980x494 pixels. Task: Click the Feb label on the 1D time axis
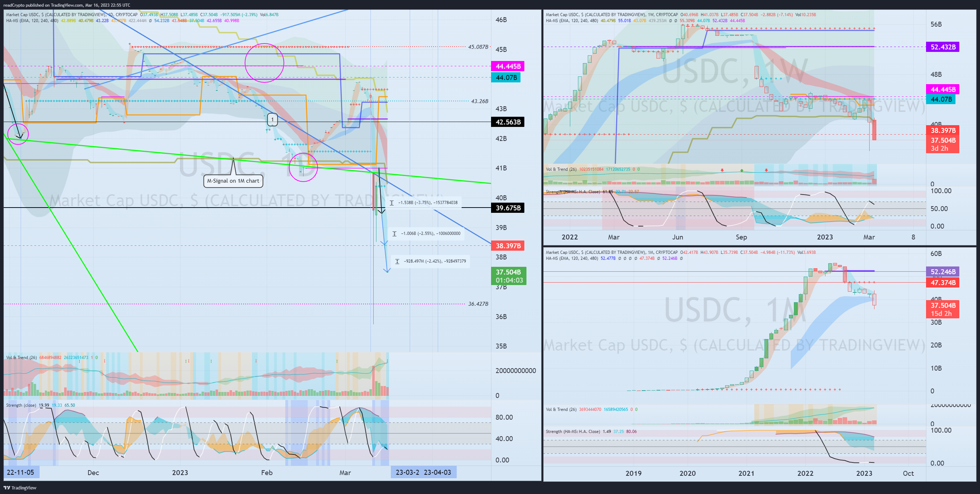coord(267,473)
